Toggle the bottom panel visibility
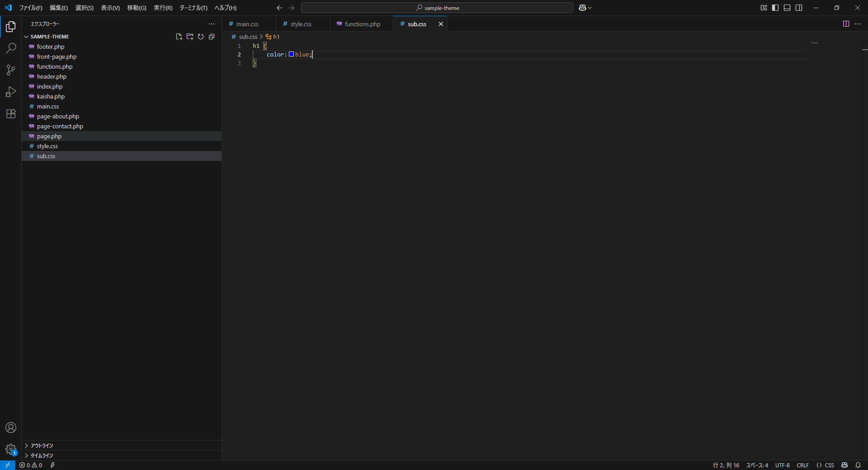Screen dimensions: 868x470 (x=787, y=8)
